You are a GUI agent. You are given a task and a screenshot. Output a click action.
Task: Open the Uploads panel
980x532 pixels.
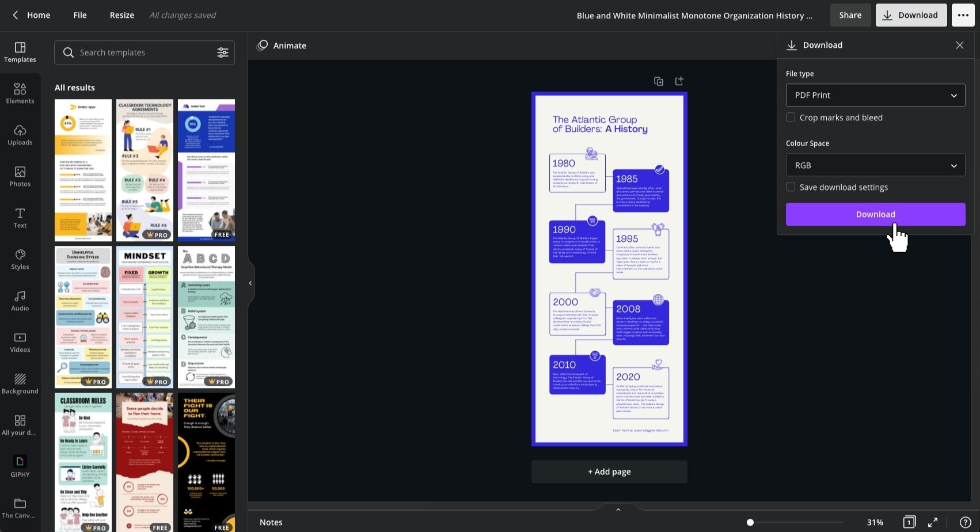(x=20, y=134)
